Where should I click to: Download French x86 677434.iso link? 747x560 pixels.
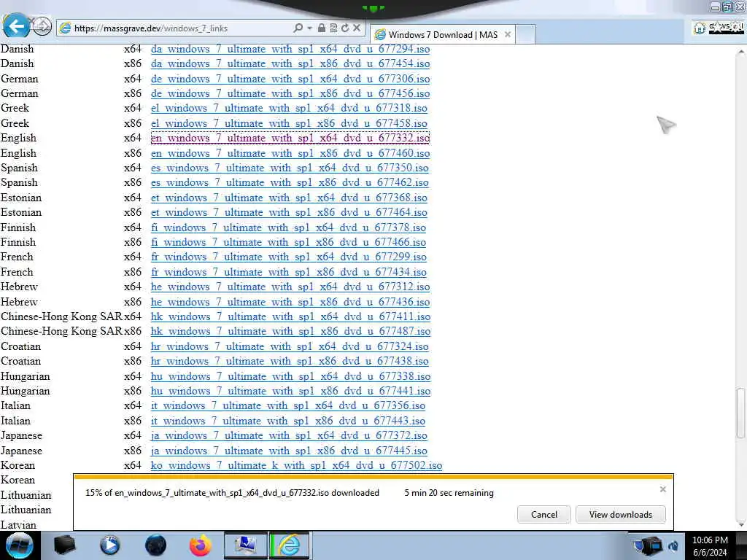point(288,273)
